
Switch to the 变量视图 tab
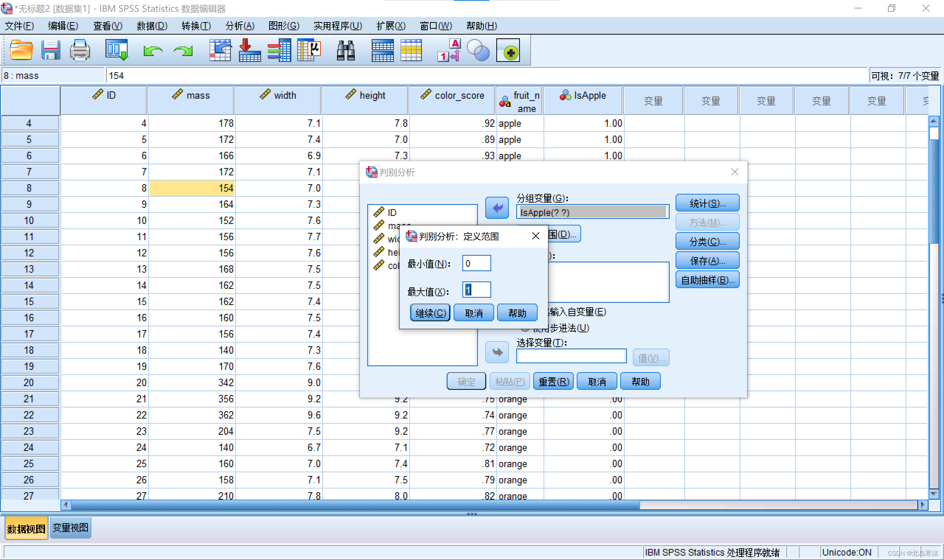pos(70,528)
